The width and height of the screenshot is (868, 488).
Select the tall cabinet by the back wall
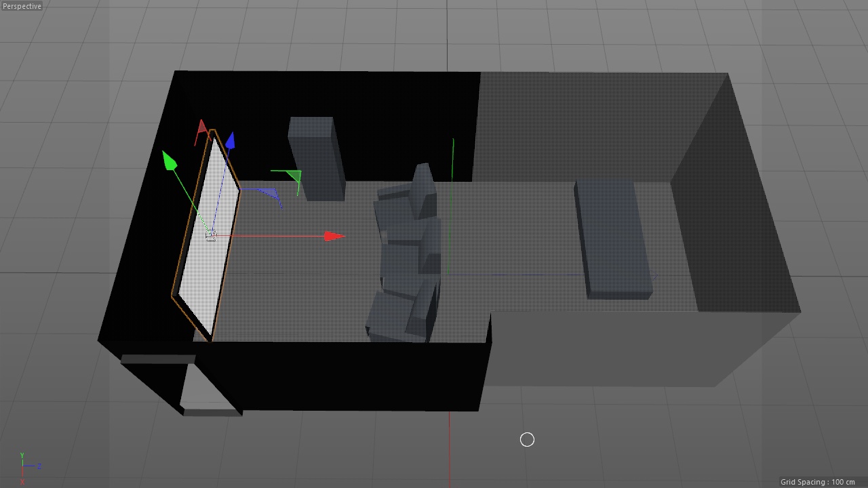click(x=315, y=157)
